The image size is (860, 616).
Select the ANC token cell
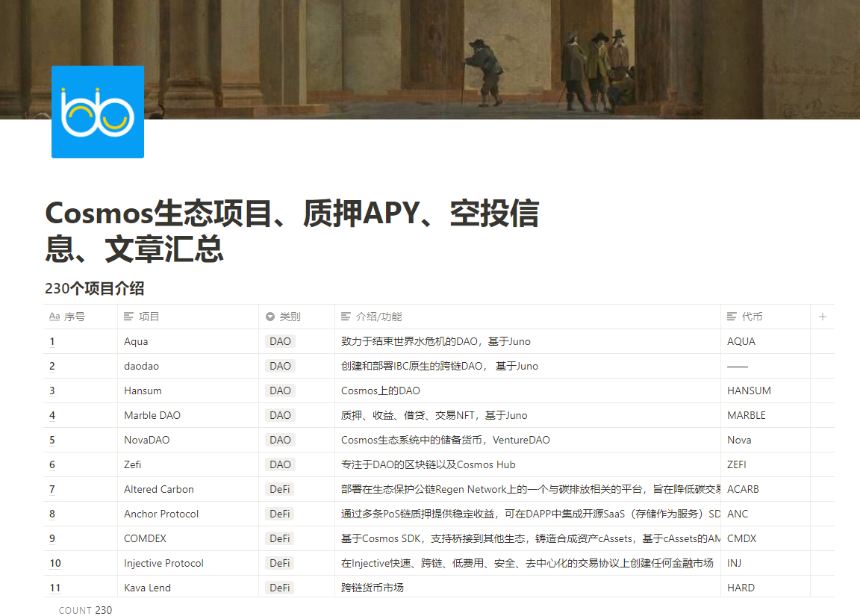pyautogui.click(x=766, y=514)
